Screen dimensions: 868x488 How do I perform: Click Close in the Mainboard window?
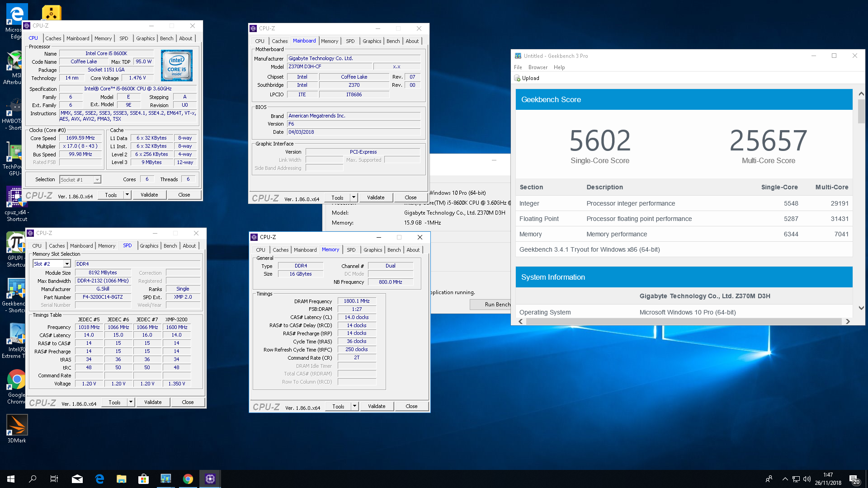tap(410, 197)
